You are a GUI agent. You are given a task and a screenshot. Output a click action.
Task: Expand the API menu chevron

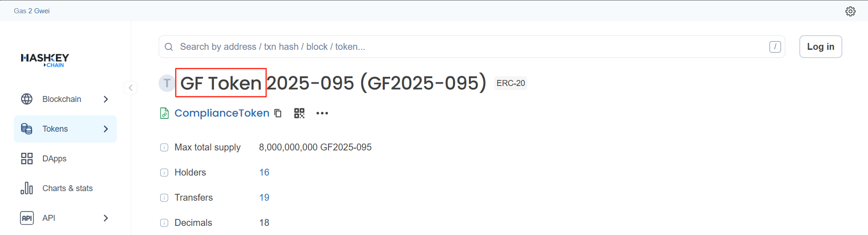[x=106, y=218]
